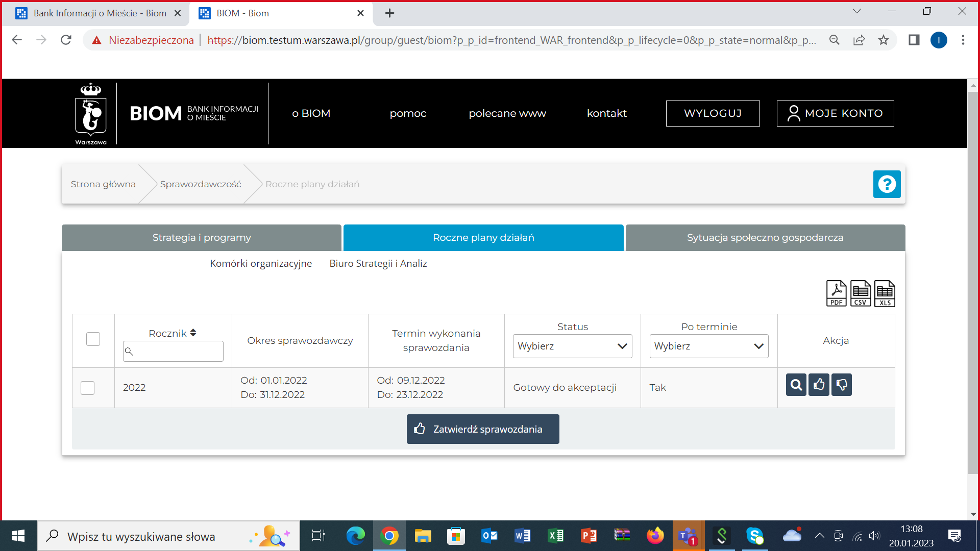The width and height of the screenshot is (980, 551).
Task: Export the table as CSV
Action: [861, 293]
